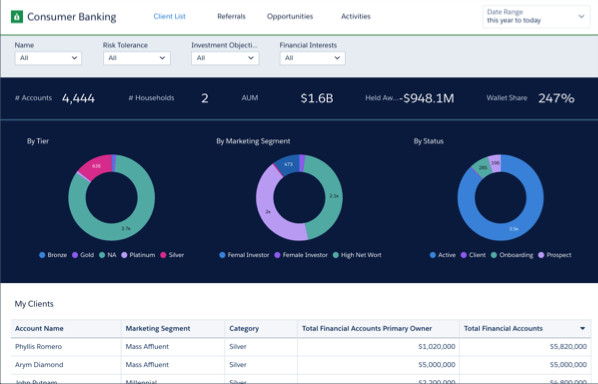Click the Onboarding legend entry

512,255
